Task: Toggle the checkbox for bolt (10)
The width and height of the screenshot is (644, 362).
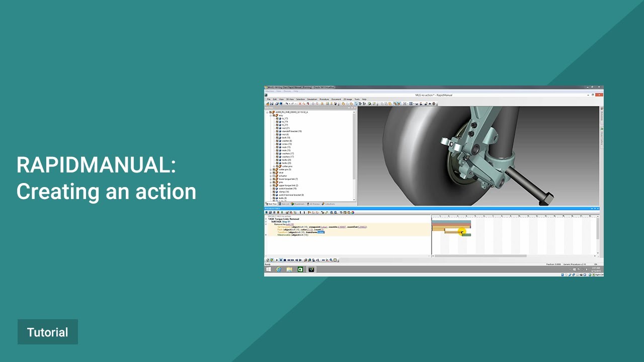Action: pos(277,137)
